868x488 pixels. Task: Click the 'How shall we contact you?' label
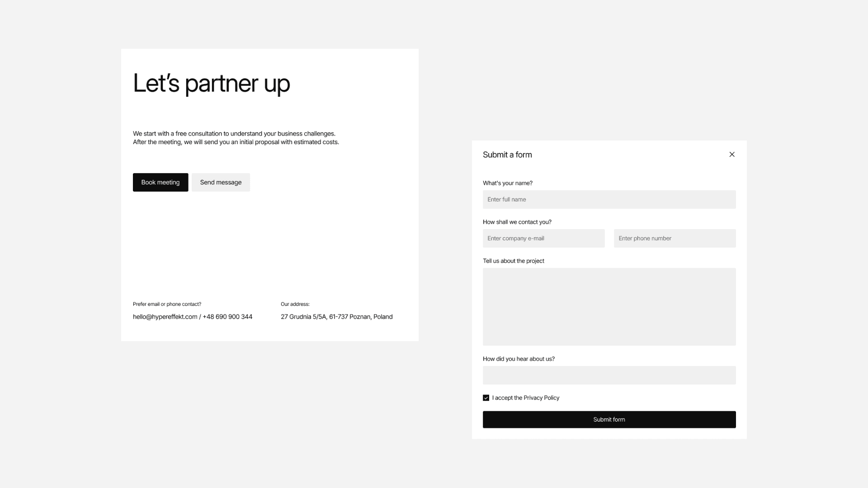[517, 222]
